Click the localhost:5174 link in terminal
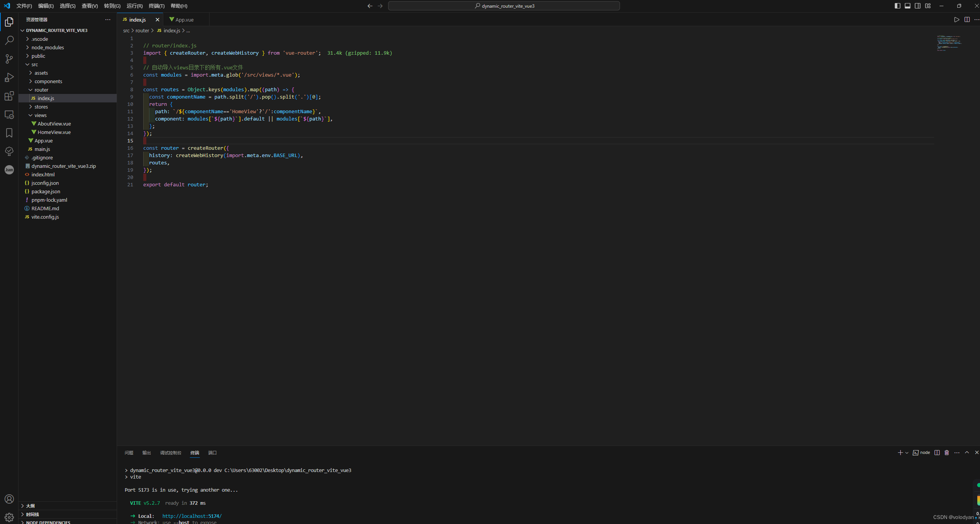This screenshot has height=524, width=980. [192, 516]
